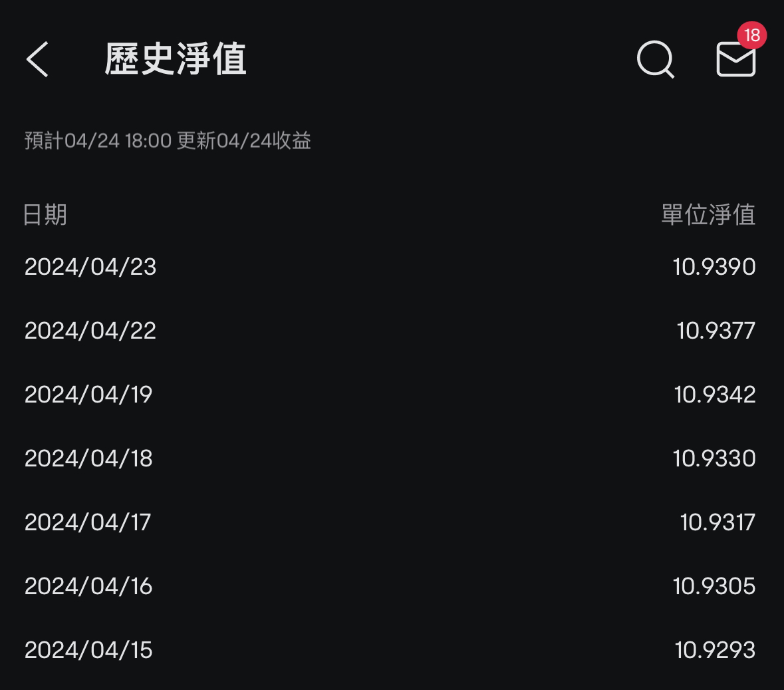Select the 單位淨值 column header
Screen dimensions: 784x690
708,215
